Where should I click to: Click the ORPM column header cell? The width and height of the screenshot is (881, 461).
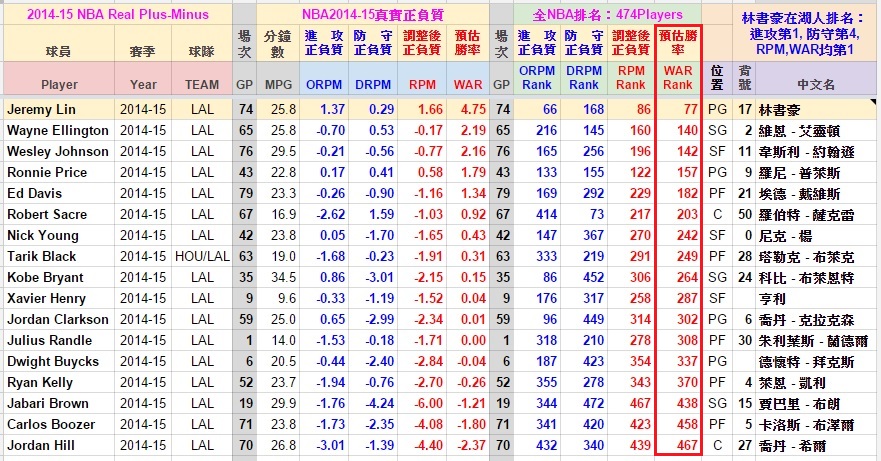coord(323,85)
